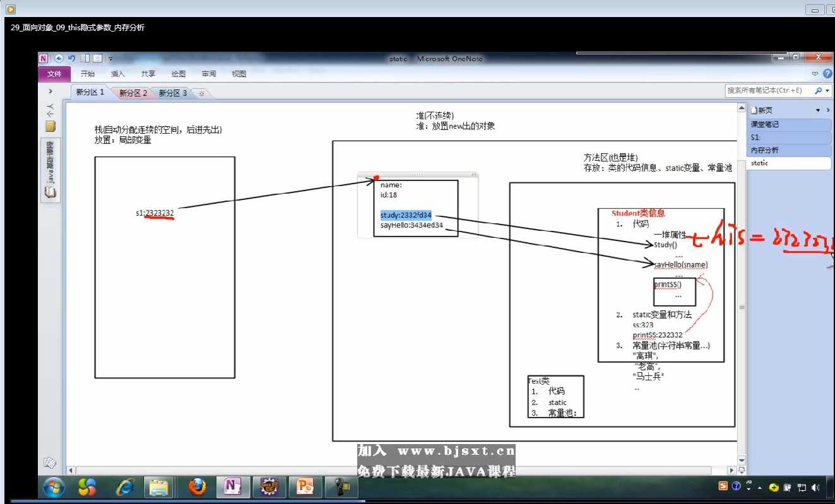The width and height of the screenshot is (835, 504).
Task: Switch to OneNote in taskbar
Action: click(233, 487)
